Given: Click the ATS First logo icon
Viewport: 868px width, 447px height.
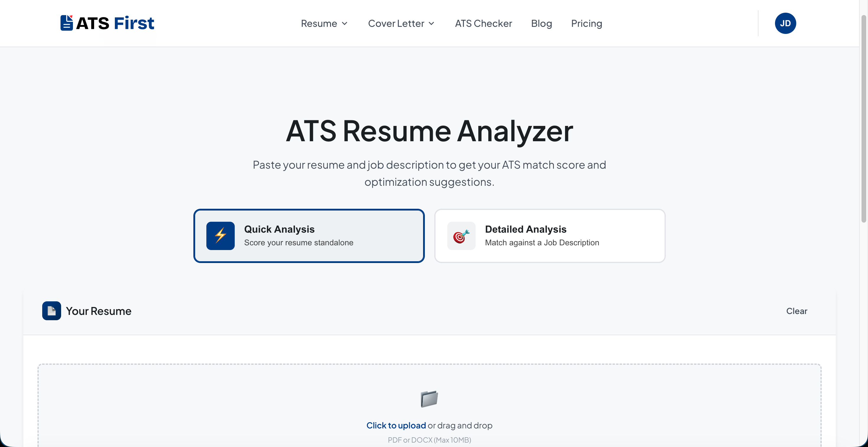Looking at the screenshot, I should [67, 22].
